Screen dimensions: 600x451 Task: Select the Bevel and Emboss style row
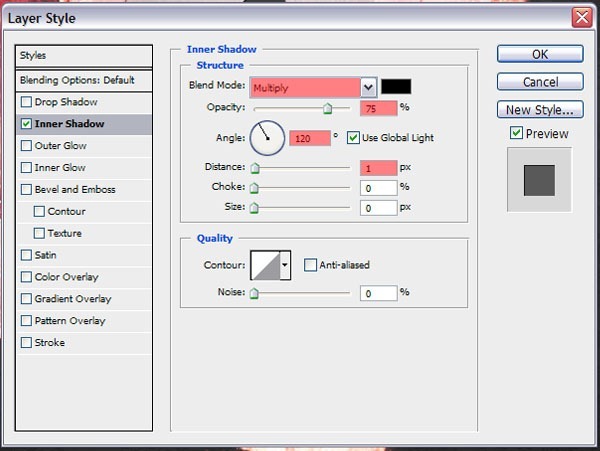pyautogui.click(x=84, y=190)
